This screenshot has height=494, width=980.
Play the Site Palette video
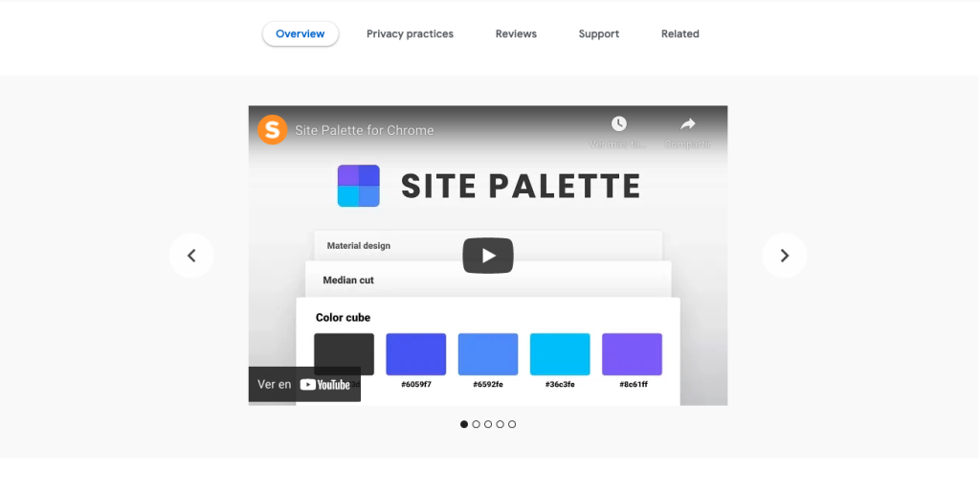tap(488, 256)
